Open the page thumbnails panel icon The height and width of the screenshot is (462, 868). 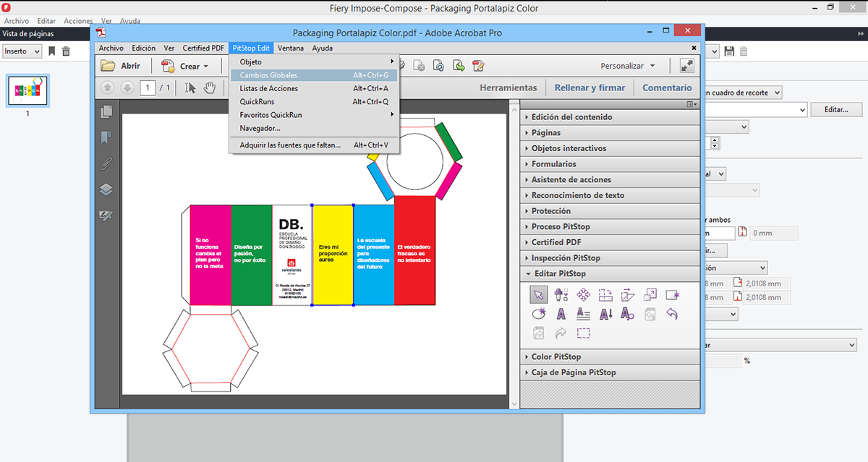pos(106,111)
